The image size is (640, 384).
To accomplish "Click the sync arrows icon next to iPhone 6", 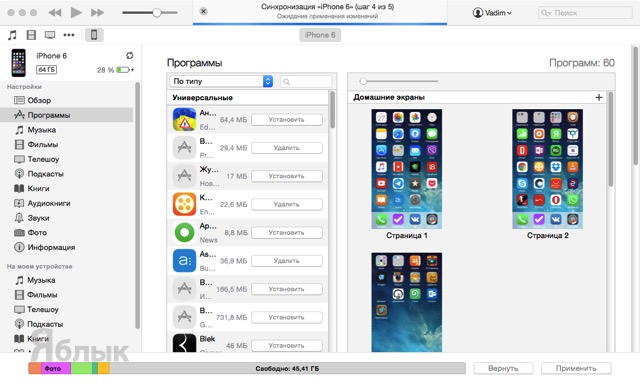I will 129,55.
